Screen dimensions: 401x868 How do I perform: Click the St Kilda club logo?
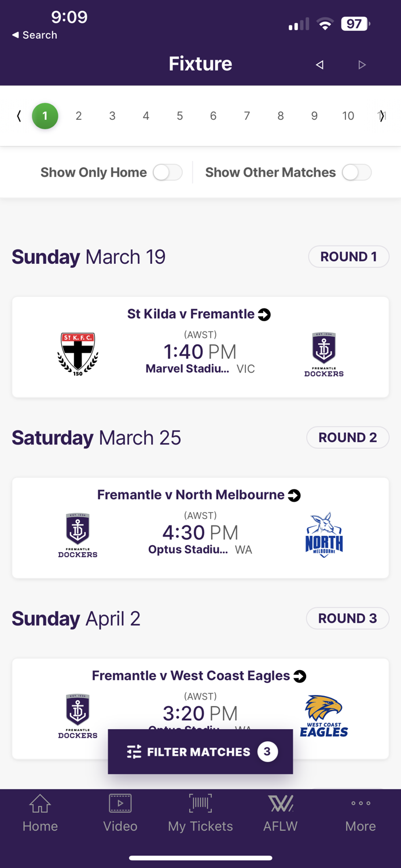(x=77, y=352)
